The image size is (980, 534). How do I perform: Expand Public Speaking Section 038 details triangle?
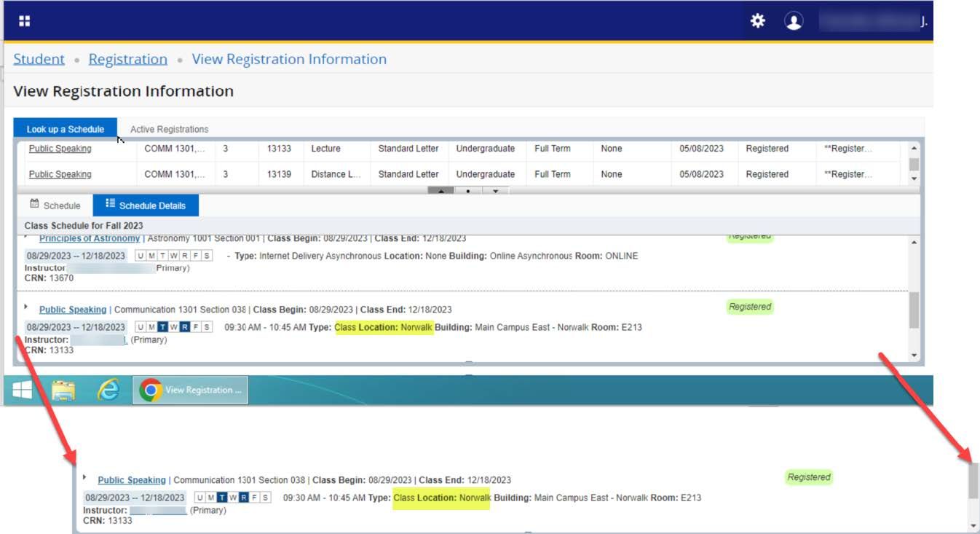[27, 307]
